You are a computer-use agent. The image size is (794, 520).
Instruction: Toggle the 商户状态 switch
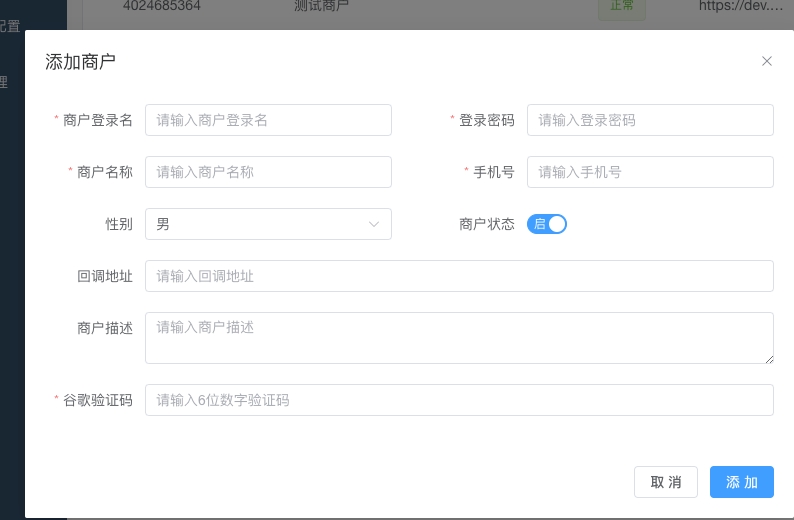coord(547,224)
